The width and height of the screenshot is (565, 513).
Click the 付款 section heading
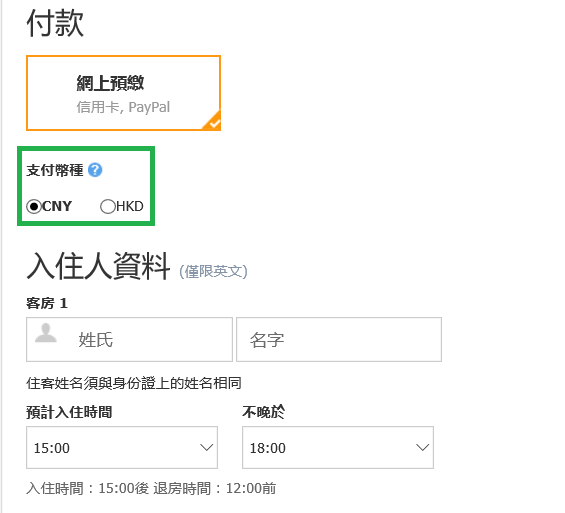[x=55, y=23]
